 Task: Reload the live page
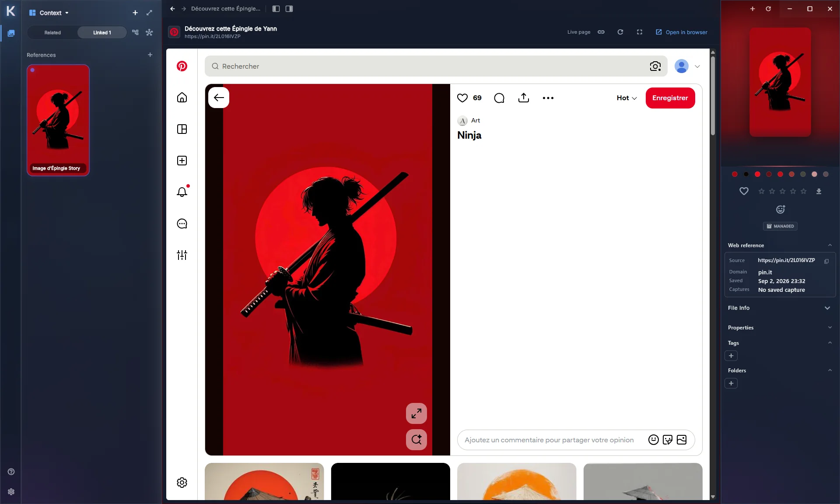620,32
